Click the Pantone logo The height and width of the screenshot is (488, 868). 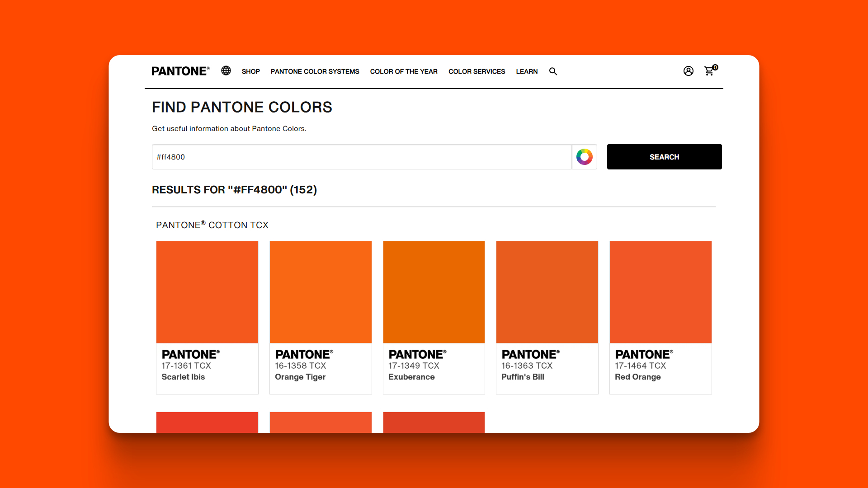pyautogui.click(x=180, y=71)
